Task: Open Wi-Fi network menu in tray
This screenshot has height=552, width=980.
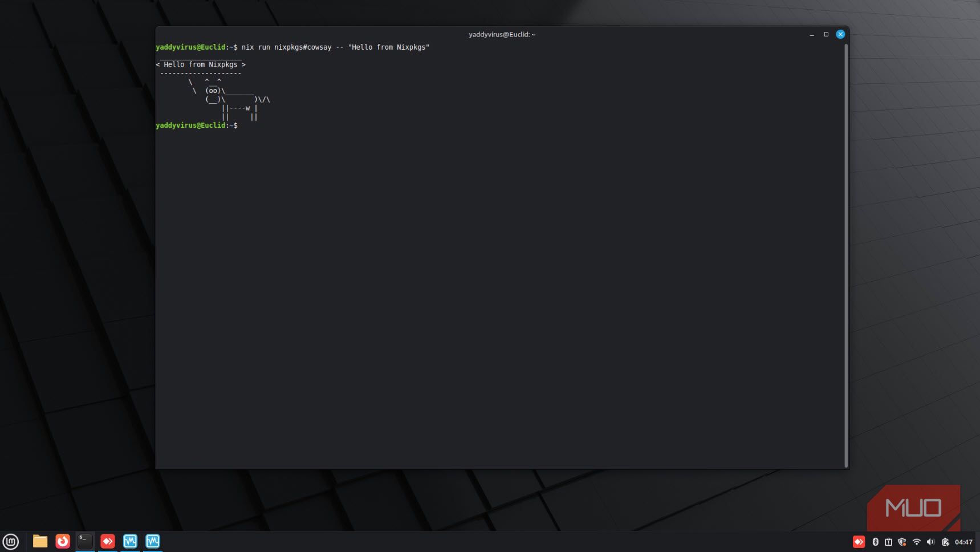Action: [x=916, y=542]
